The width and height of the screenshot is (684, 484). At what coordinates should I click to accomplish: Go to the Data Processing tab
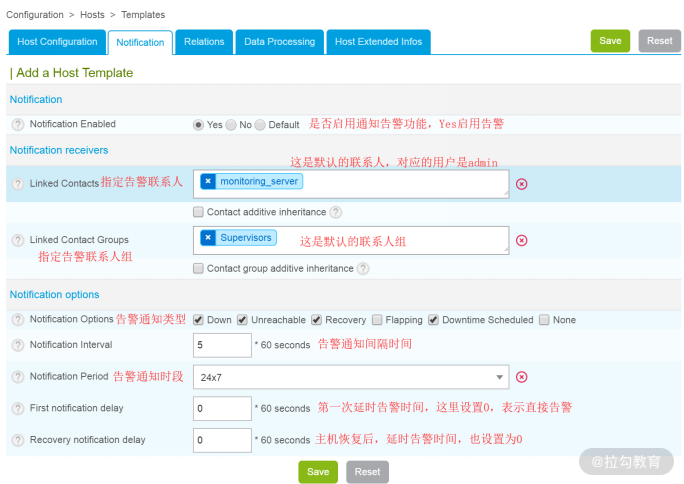pos(280,42)
